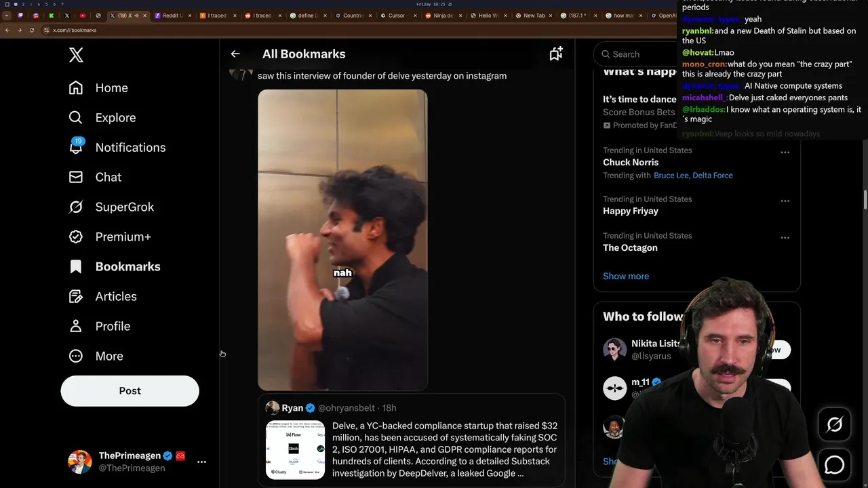Click the More circle icon
The width and height of the screenshot is (868, 488).
(x=76, y=356)
